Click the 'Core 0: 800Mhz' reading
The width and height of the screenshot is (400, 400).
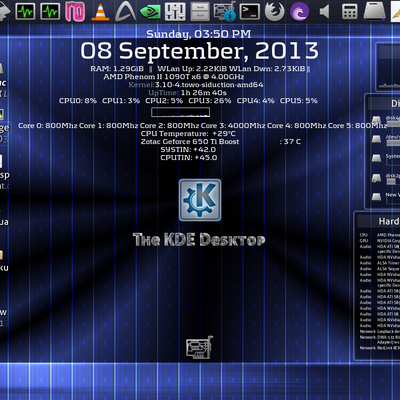pyautogui.click(x=48, y=126)
